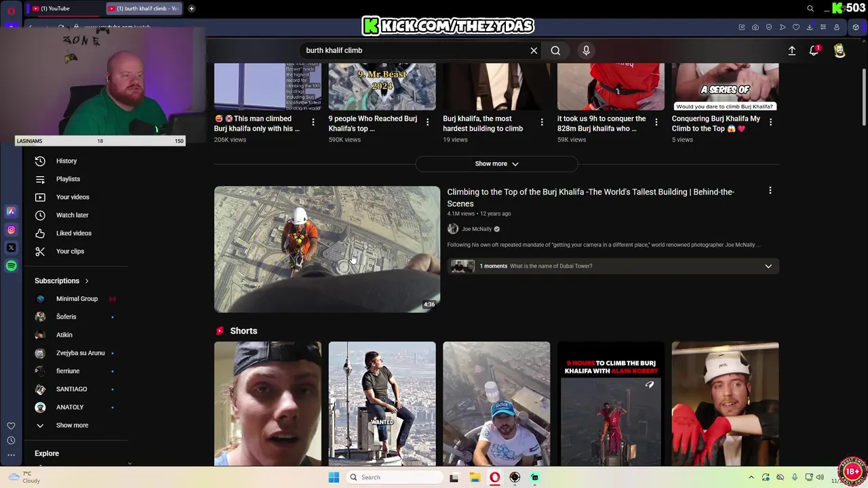Open the Aria AI sidebar icon
The height and width of the screenshot is (488, 868).
coord(11,211)
